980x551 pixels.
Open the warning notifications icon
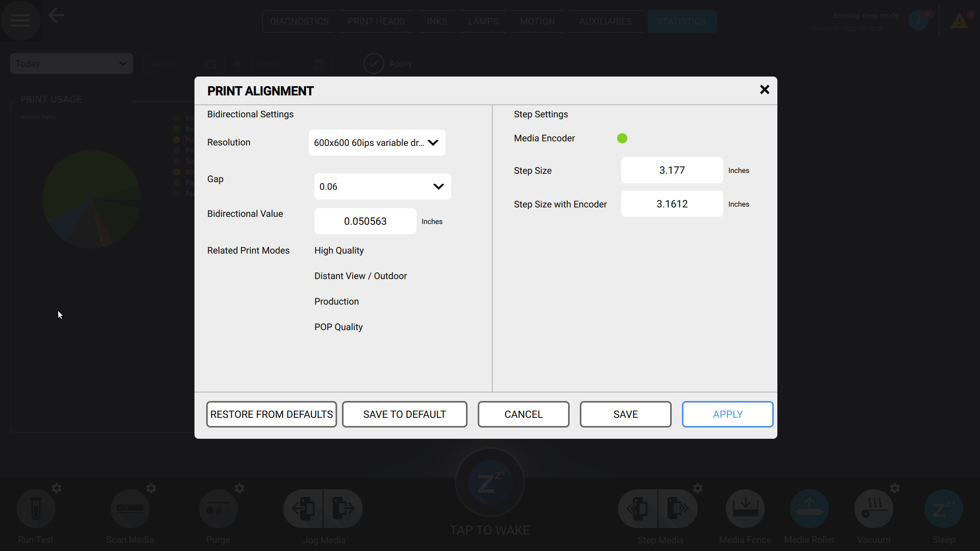[x=960, y=21]
